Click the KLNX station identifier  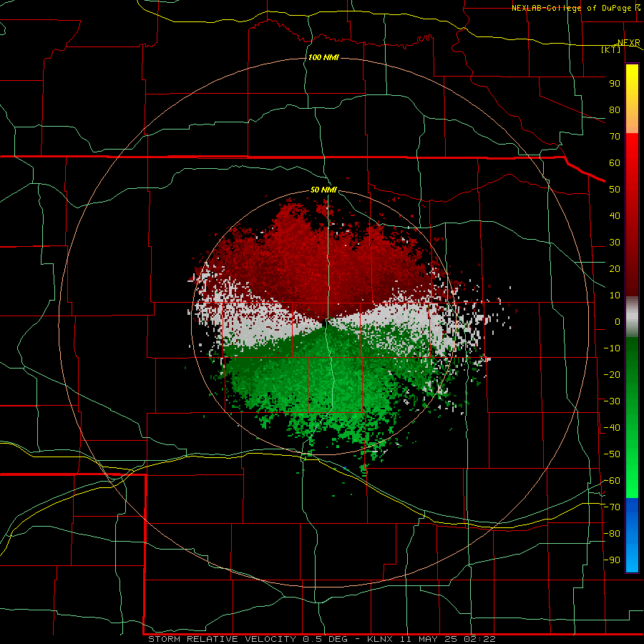(381, 639)
